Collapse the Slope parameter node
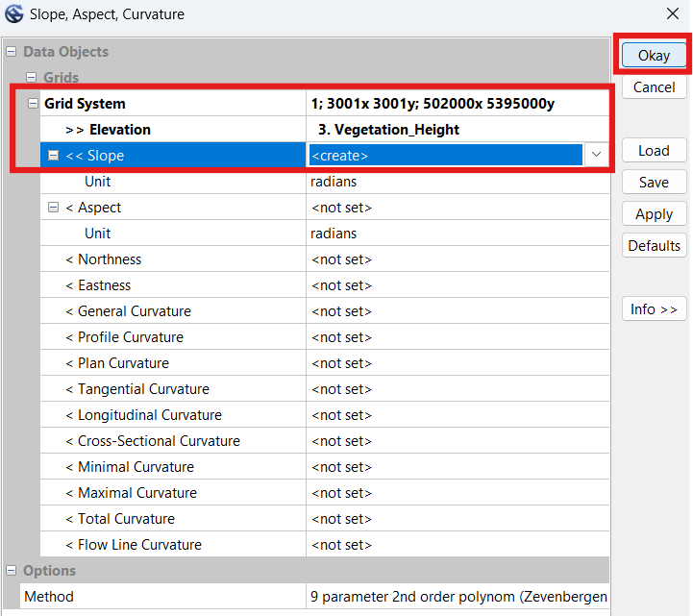The height and width of the screenshot is (616, 693). coord(54,156)
